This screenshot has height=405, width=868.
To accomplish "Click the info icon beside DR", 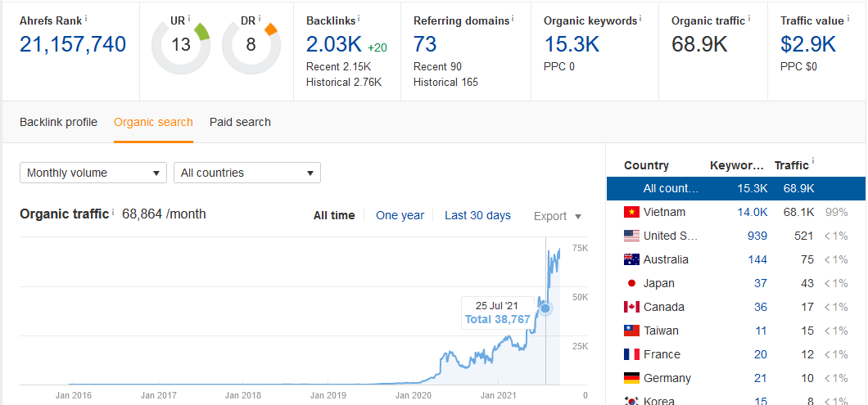I will coord(259,18).
